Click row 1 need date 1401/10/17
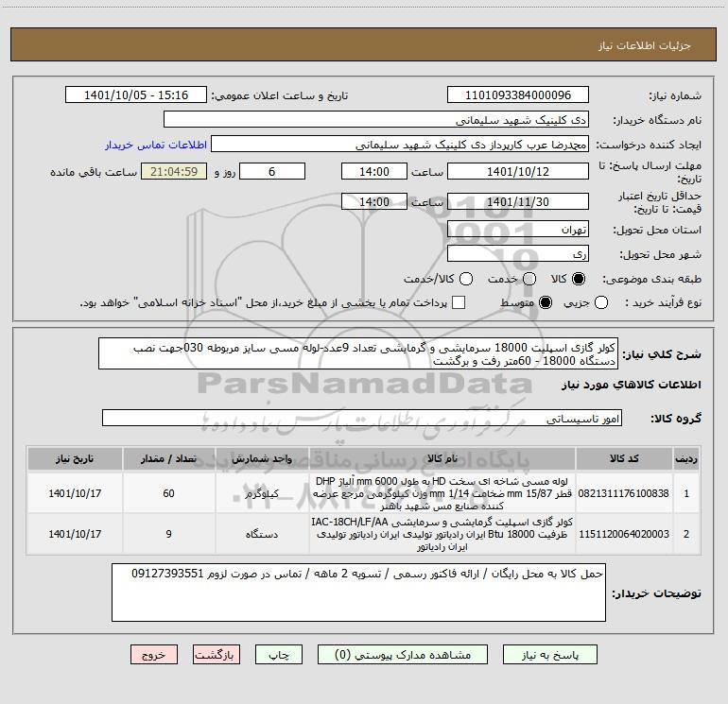Viewport: 728px width, 704px height. [x=75, y=493]
